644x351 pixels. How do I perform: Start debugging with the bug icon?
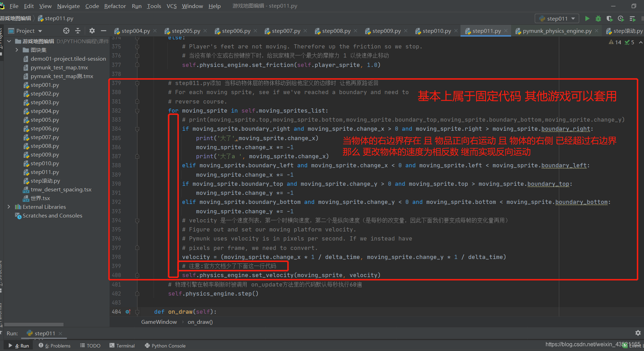598,18
